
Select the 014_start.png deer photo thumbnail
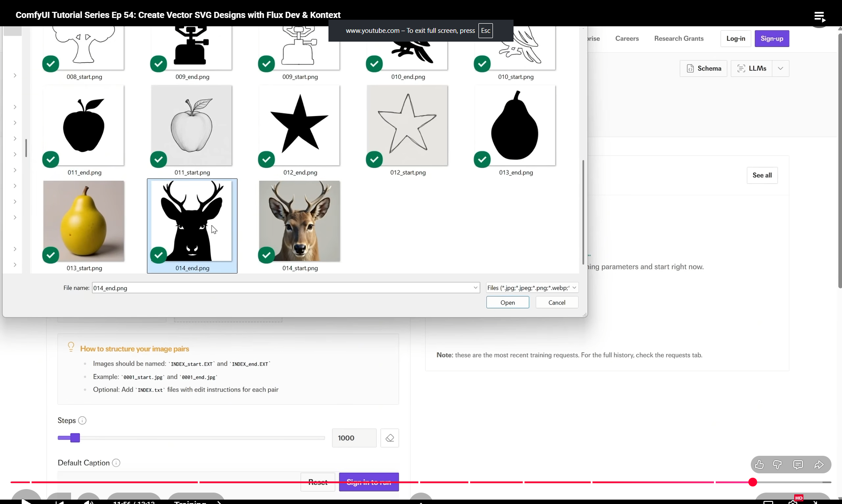[300, 221]
